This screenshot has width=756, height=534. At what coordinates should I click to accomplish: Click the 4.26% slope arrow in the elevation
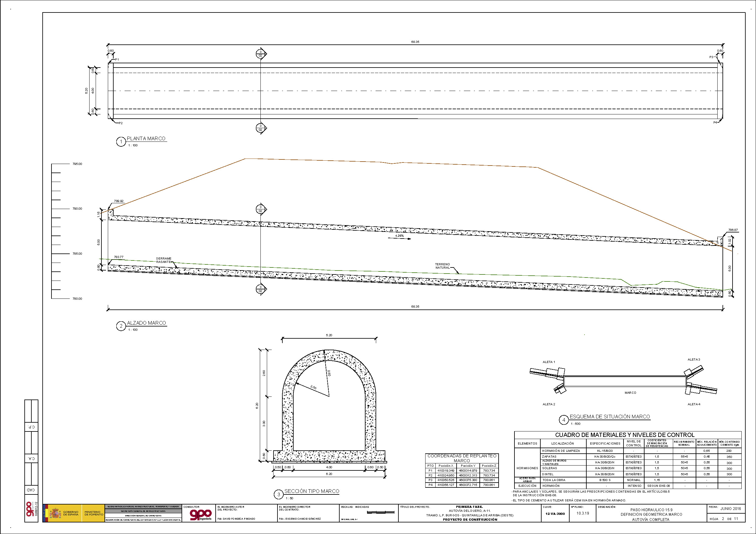[399, 238]
